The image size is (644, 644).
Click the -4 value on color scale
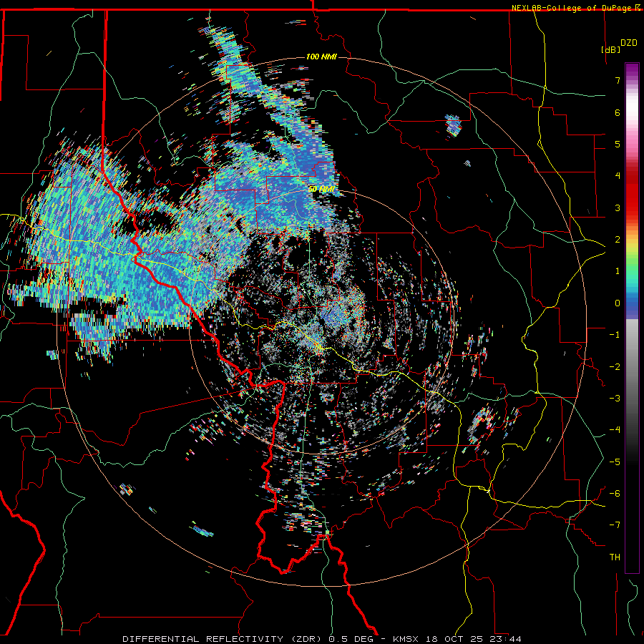tap(615, 430)
